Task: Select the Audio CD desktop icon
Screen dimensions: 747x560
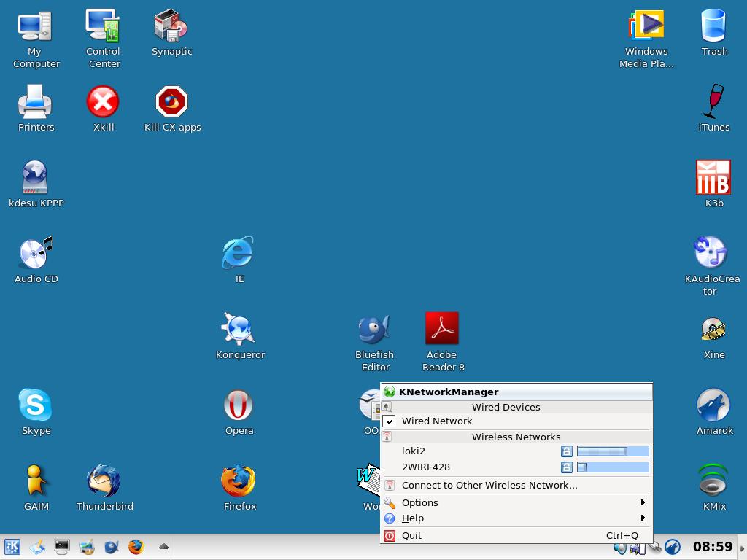Action: [36, 260]
